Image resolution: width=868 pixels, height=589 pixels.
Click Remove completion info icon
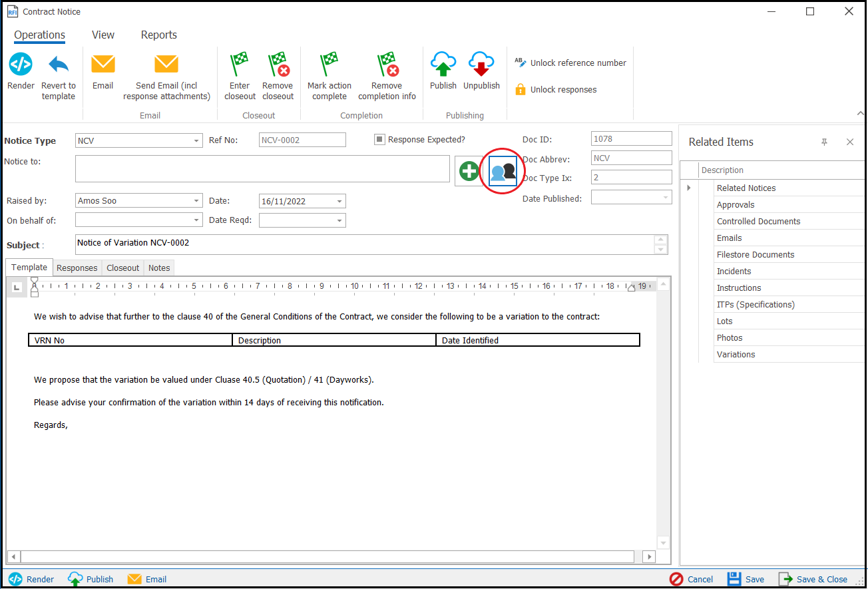[x=387, y=65]
